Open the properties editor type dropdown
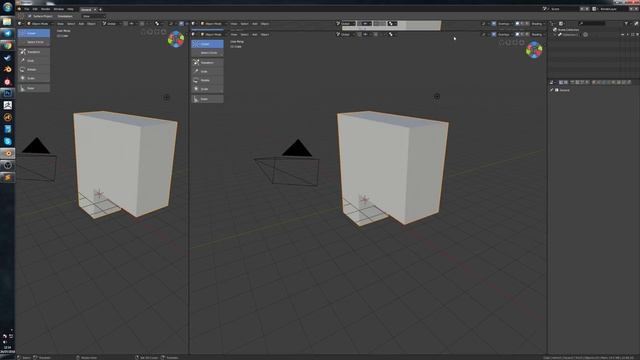 point(553,82)
